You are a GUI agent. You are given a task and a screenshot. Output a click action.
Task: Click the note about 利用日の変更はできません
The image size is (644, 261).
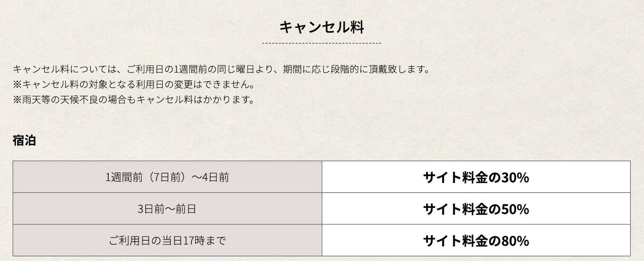click(134, 84)
